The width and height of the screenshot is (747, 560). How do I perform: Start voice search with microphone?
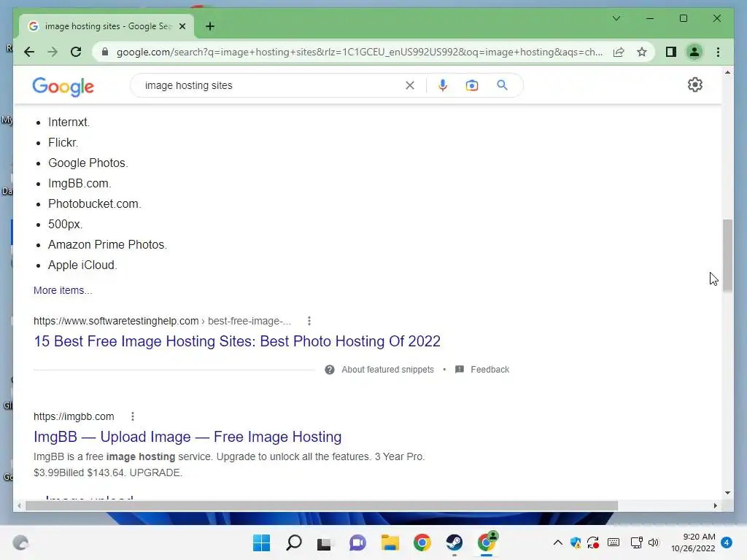click(443, 85)
